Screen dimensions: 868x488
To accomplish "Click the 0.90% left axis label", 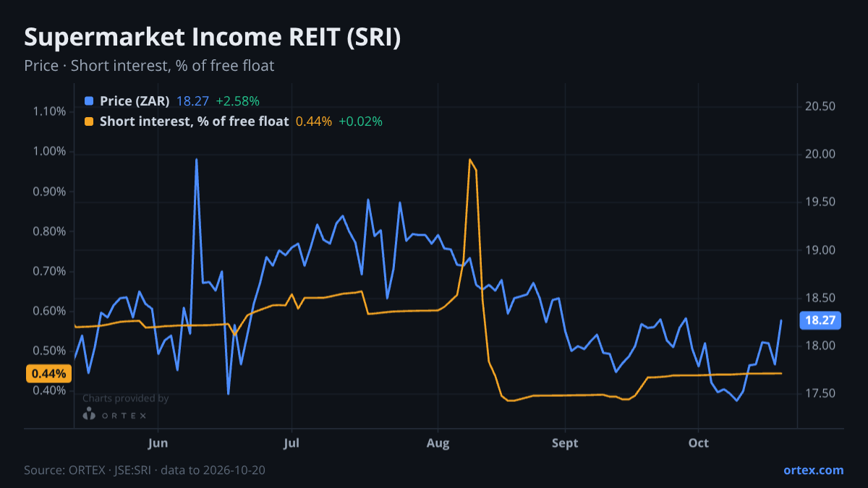I will pos(49,192).
